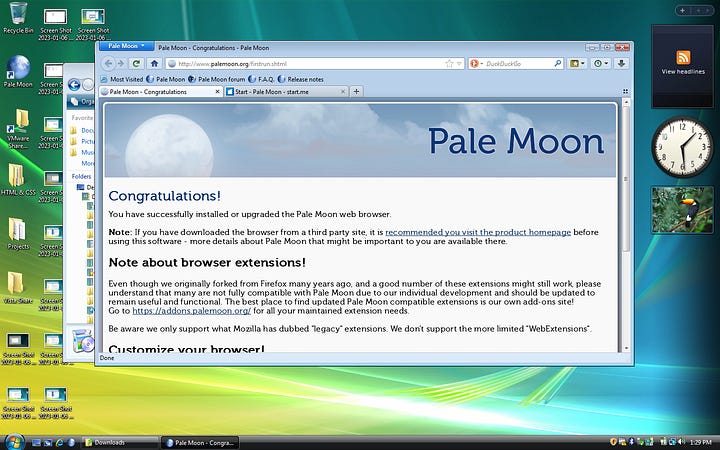Viewport: 720px width, 450px height.
Task: Click the sidebar add gadget plus button
Action: tap(682, 10)
